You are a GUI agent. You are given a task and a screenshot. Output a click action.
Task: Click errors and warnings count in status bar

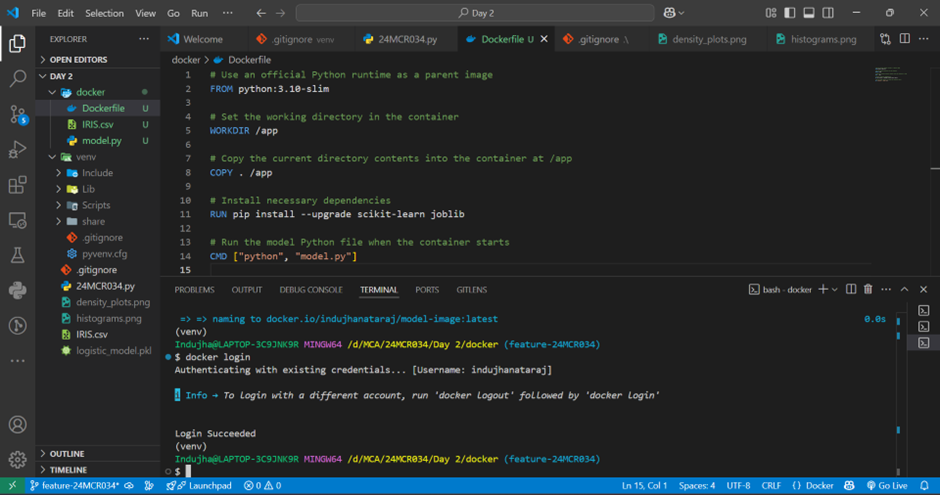point(262,485)
